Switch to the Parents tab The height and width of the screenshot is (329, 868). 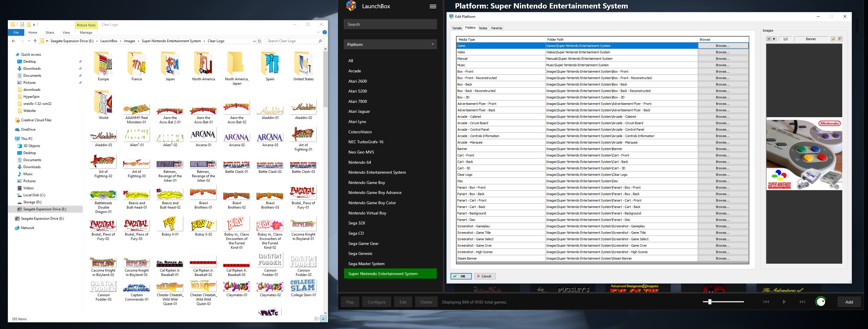tap(496, 28)
